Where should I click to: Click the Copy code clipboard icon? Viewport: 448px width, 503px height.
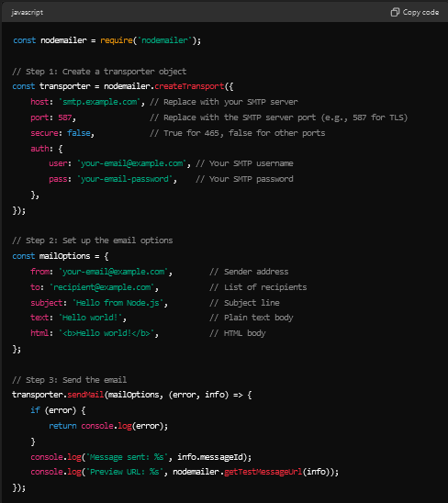click(x=395, y=12)
